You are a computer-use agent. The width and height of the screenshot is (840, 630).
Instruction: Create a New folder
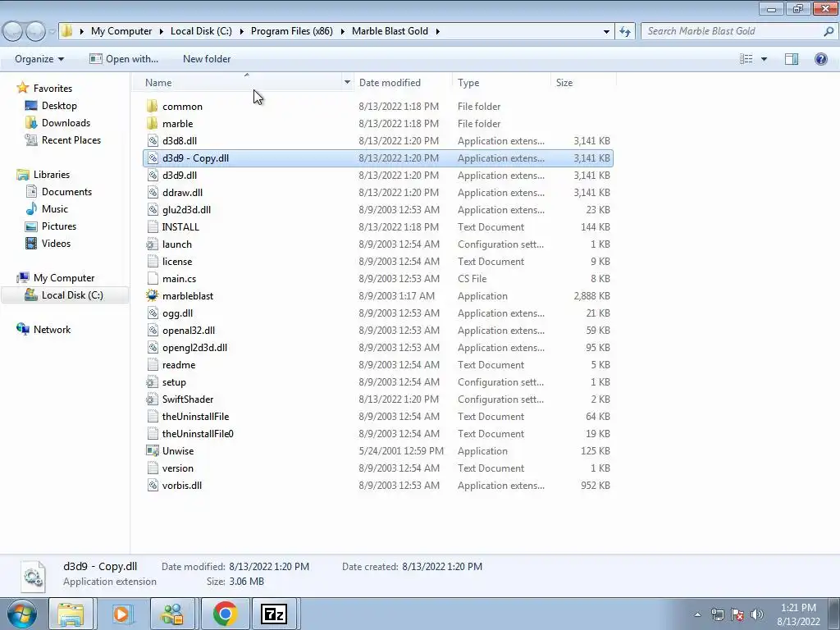tap(207, 59)
